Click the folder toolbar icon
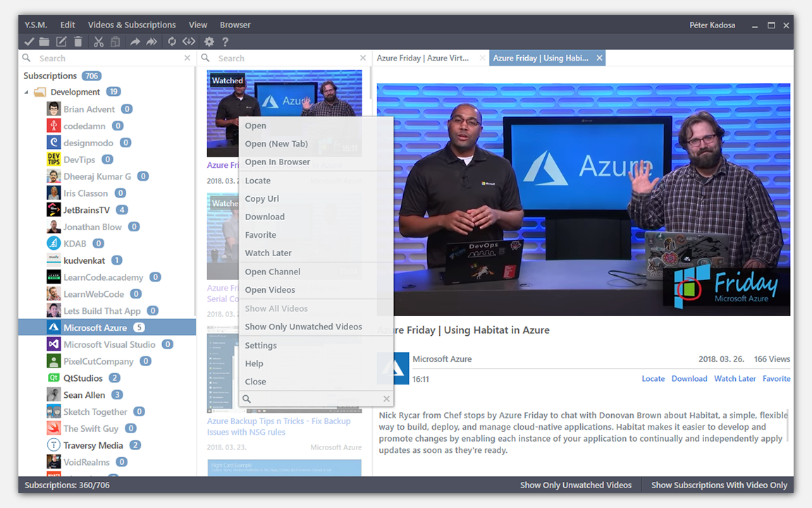The image size is (812, 508). pos(44,42)
